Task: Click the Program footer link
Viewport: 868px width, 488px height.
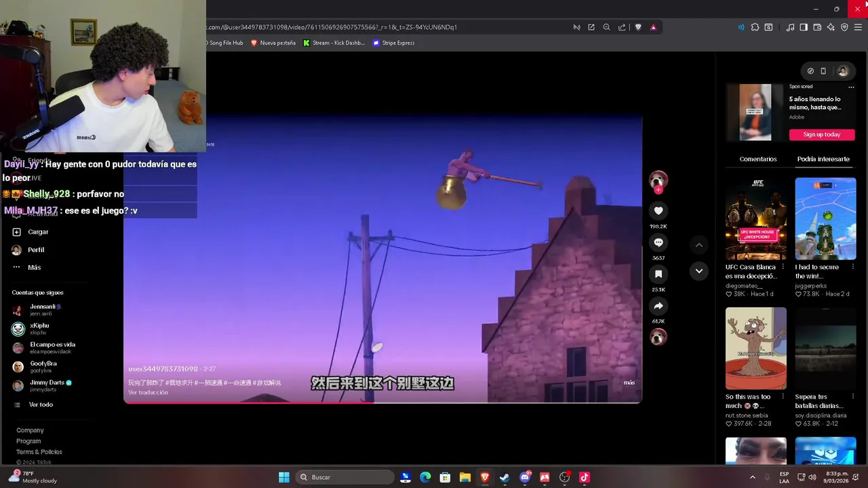Action: [28, 441]
